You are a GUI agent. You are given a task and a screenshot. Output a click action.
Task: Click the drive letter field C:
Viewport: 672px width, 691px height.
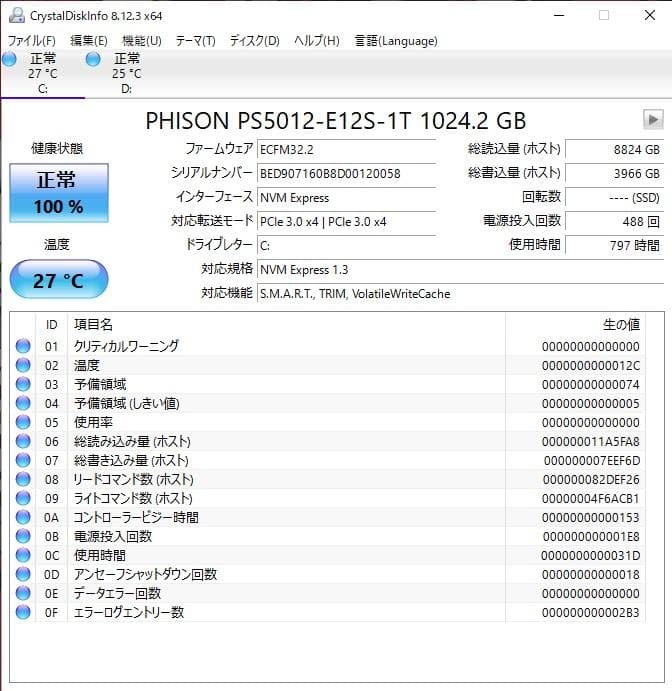[x=346, y=245]
